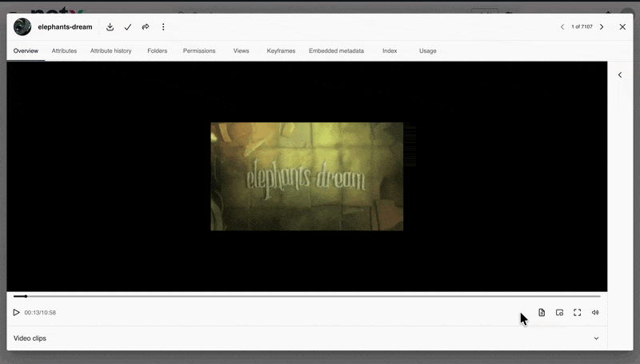Image resolution: width=640 pixels, height=364 pixels.
Task: Open the Usage tab
Action: [x=427, y=51]
